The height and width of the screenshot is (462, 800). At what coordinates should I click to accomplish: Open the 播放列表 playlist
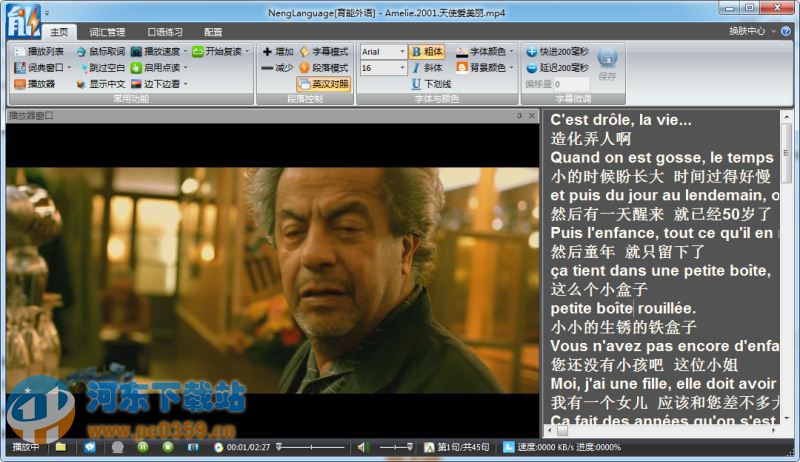click(39, 52)
